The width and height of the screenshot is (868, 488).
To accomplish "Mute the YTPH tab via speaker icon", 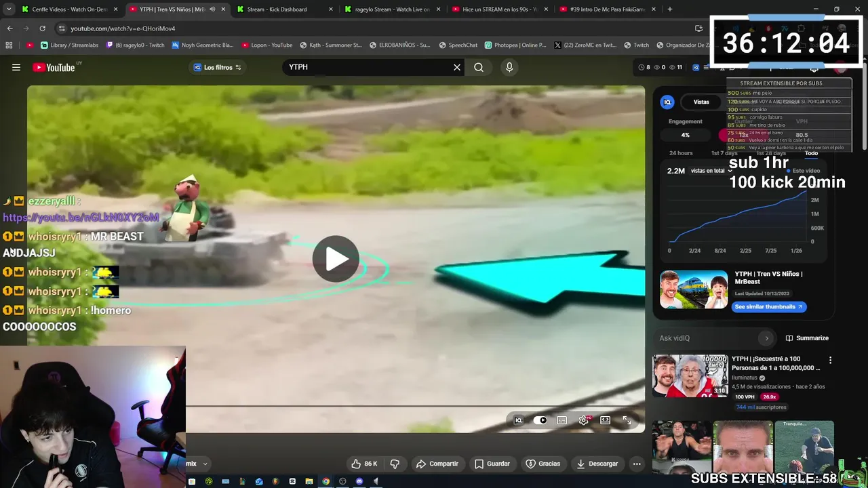I will (x=212, y=9).
